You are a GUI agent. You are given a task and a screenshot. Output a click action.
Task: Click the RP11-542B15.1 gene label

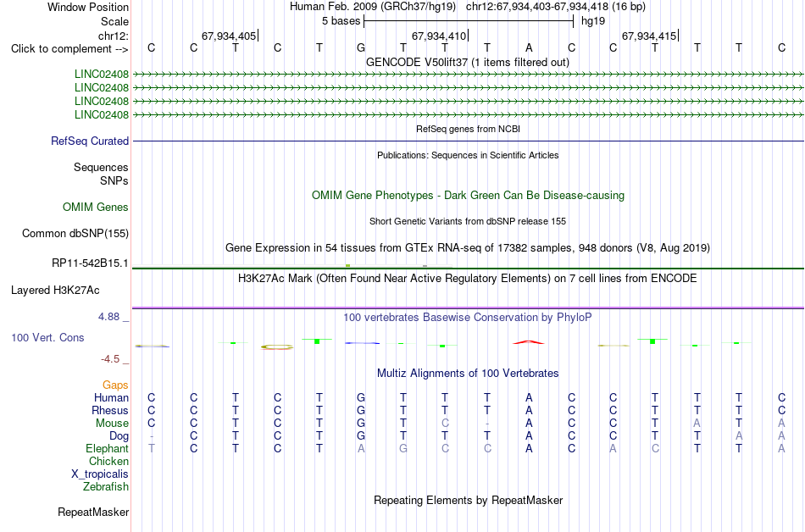[91, 263]
